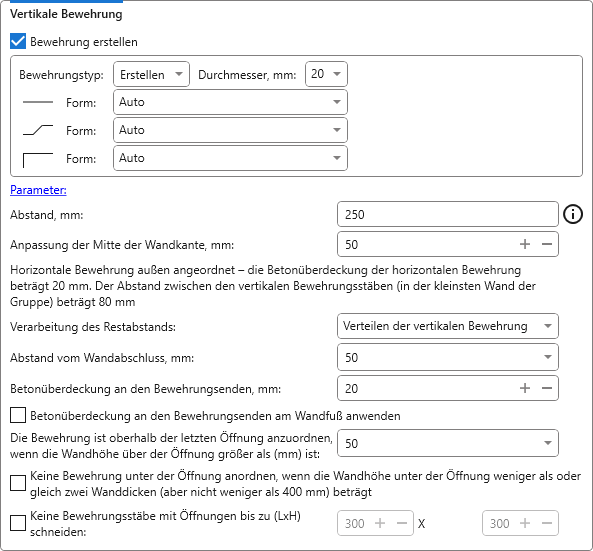Click the Vertikale Bewehrung heading
593x551 pixels.
[66, 14]
